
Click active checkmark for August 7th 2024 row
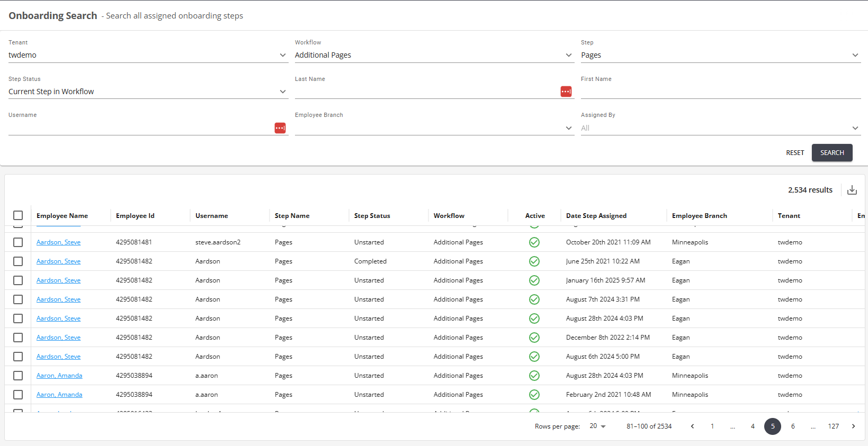(534, 299)
